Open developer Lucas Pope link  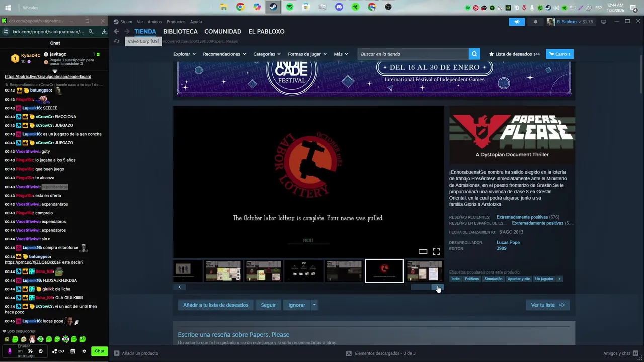[x=508, y=242]
